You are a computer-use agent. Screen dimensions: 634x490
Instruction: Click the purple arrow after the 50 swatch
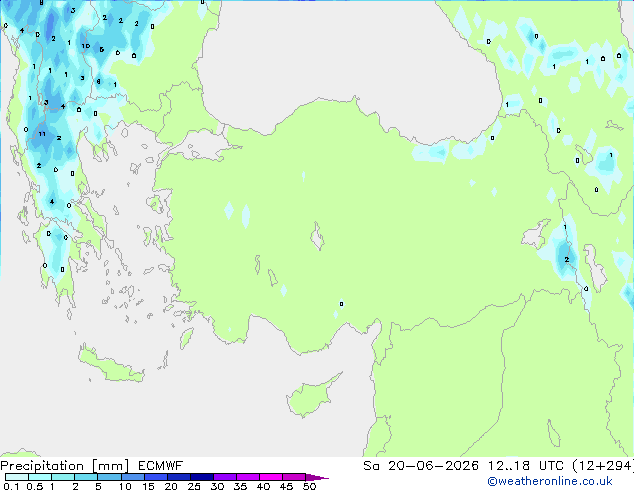point(317,477)
